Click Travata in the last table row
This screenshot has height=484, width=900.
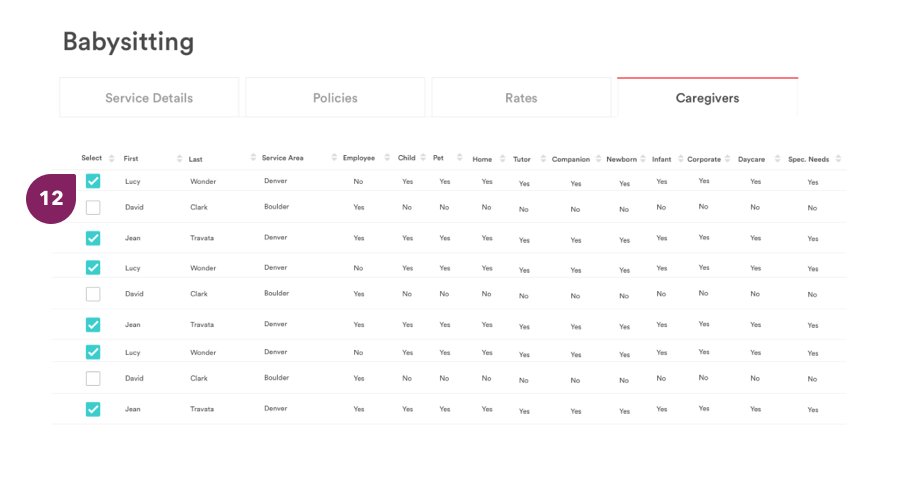pos(202,409)
